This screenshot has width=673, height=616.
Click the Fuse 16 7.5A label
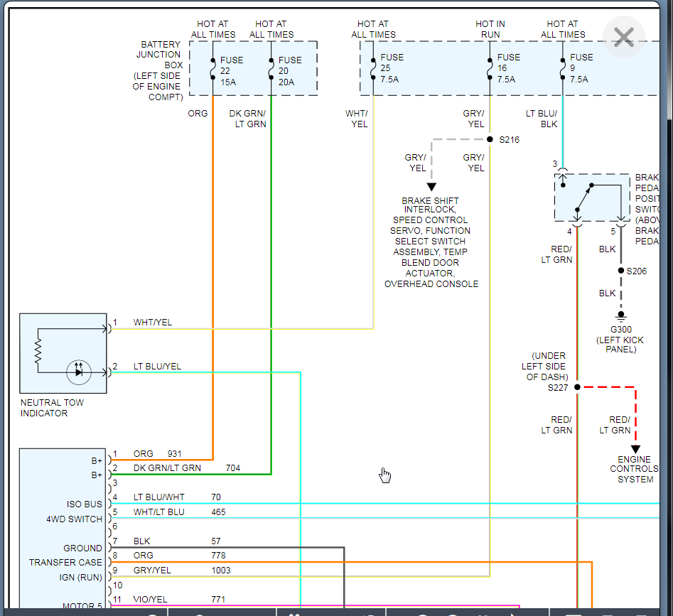507,68
